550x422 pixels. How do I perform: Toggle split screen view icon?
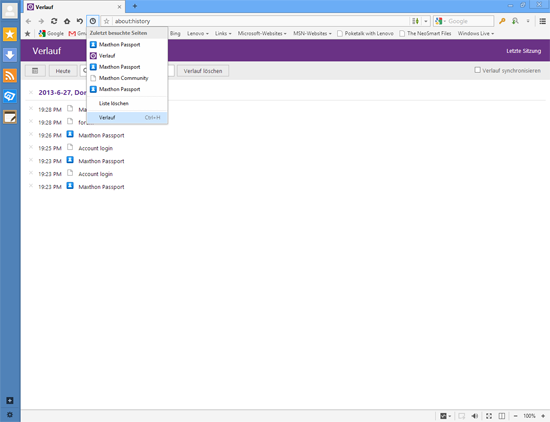(502, 416)
